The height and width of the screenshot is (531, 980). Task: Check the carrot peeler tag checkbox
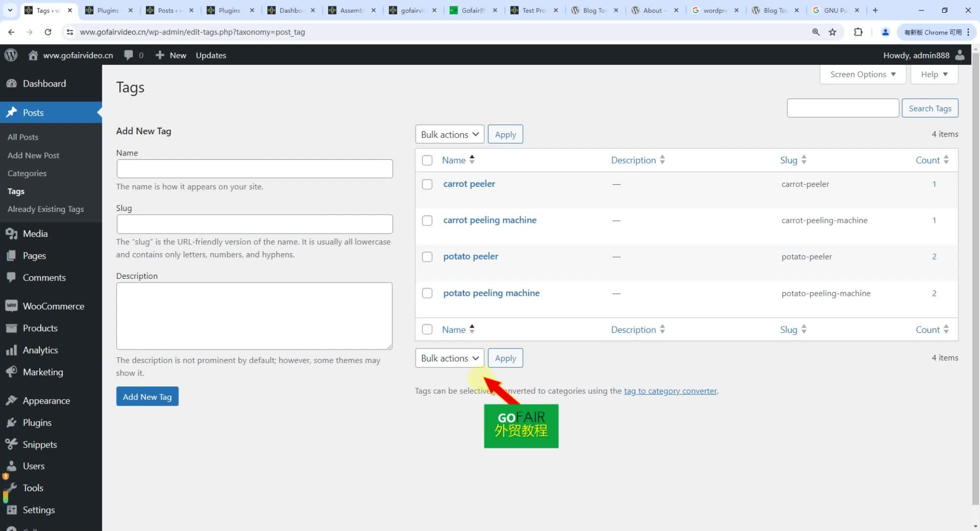(427, 184)
